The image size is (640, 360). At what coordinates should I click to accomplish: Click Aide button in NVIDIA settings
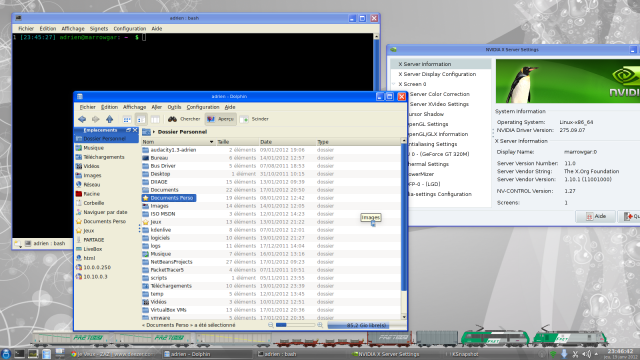coord(595,216)
